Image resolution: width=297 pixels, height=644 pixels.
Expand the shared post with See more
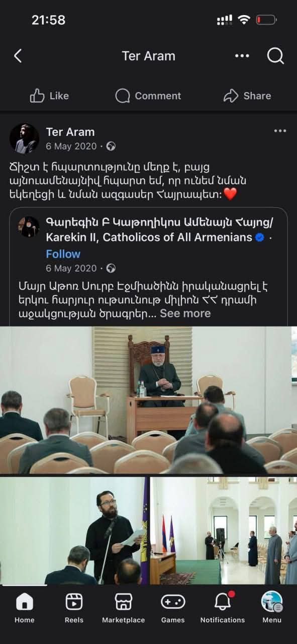(185, 313)
